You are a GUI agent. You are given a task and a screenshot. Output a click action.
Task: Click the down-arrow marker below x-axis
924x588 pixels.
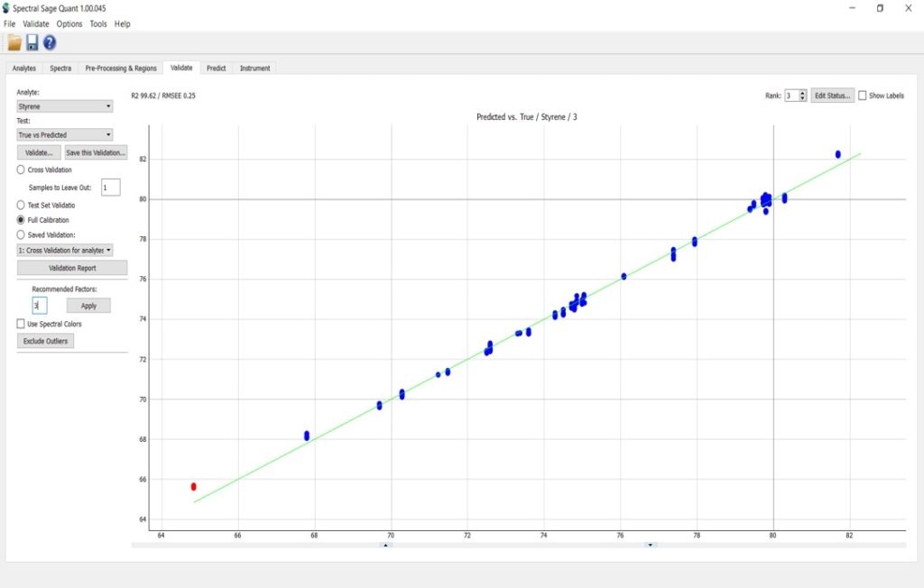(650, 546)
